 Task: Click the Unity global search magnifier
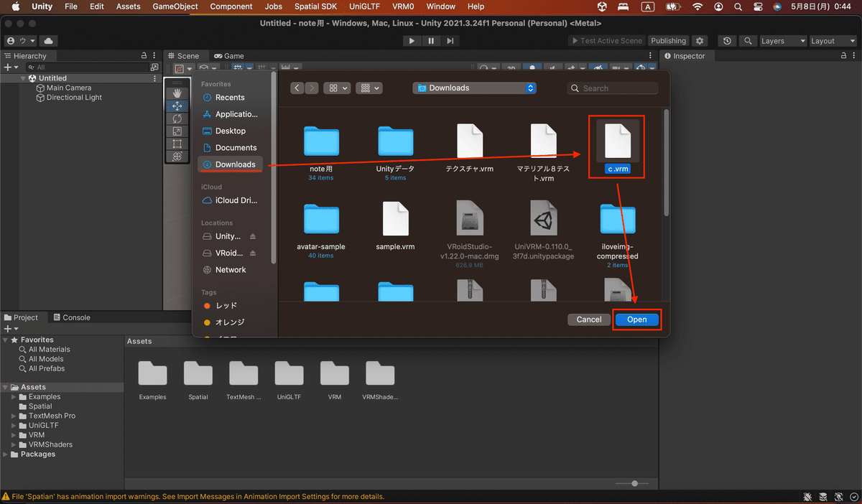pos(748,41)
